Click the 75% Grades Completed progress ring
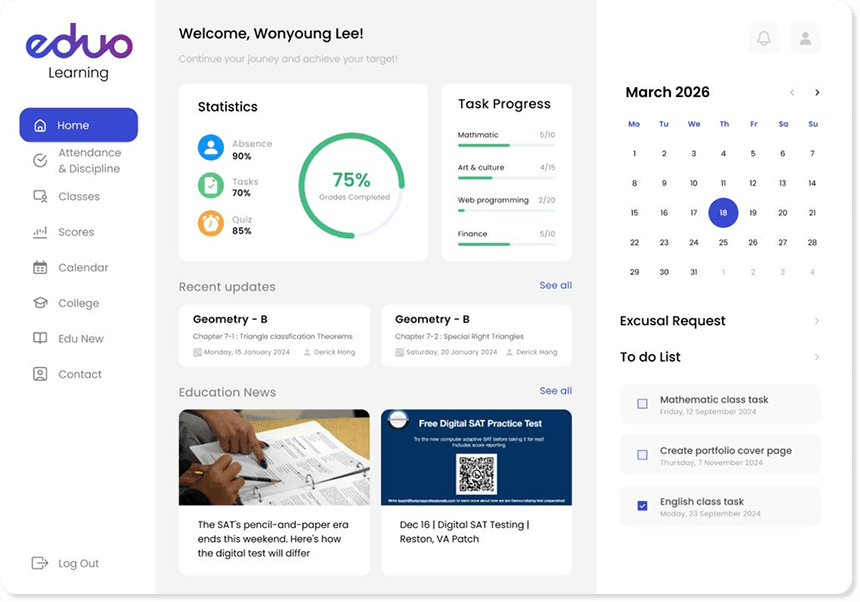This screenshot has width=860, height=602. pos(352,185)
